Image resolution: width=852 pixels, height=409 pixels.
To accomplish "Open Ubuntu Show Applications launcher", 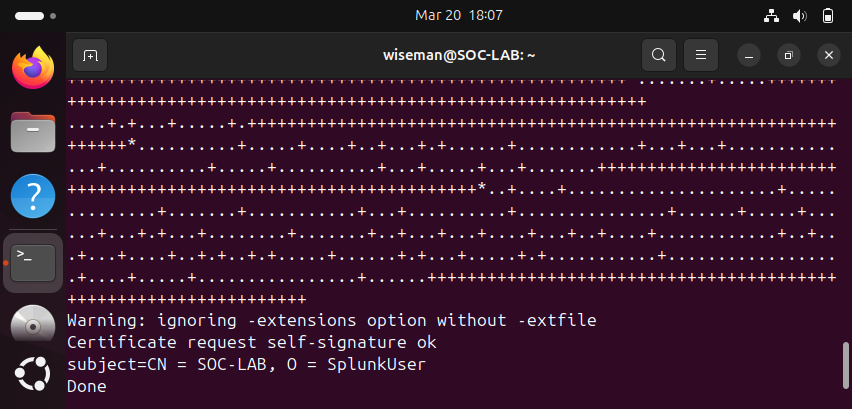I will pyautogui.click(x=32, y=377).
